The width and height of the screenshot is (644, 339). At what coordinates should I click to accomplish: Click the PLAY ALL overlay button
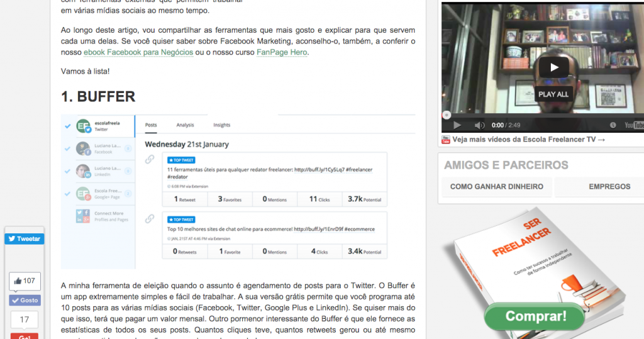(553, 94)
